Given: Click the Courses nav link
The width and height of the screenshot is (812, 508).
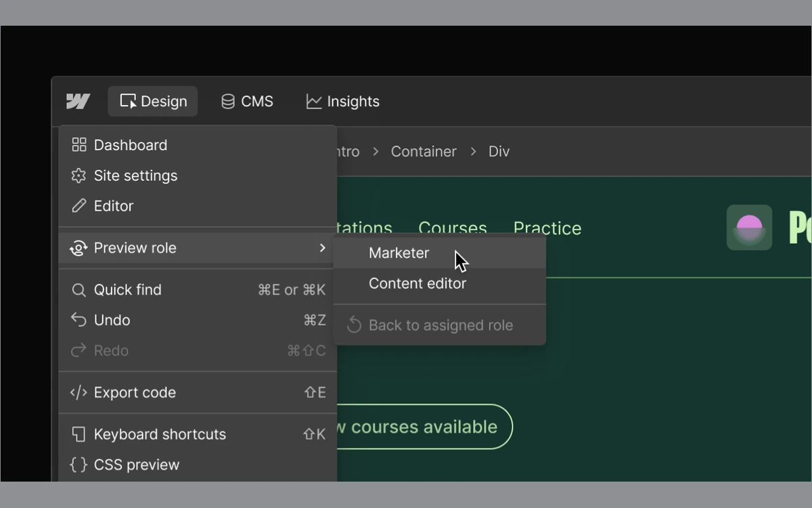Looking at the screenshot, I should (453, 228).
